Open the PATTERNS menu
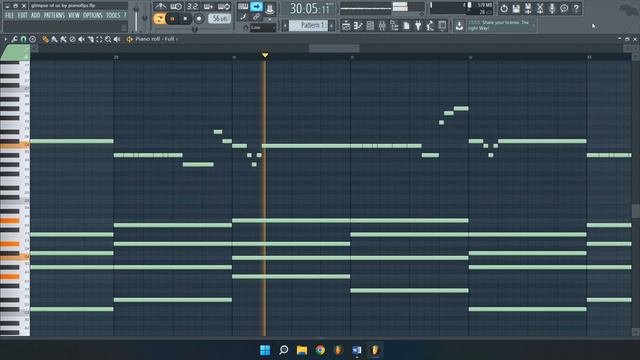The image size is (640, 360). pyautogui.click(x=54, y=15)
